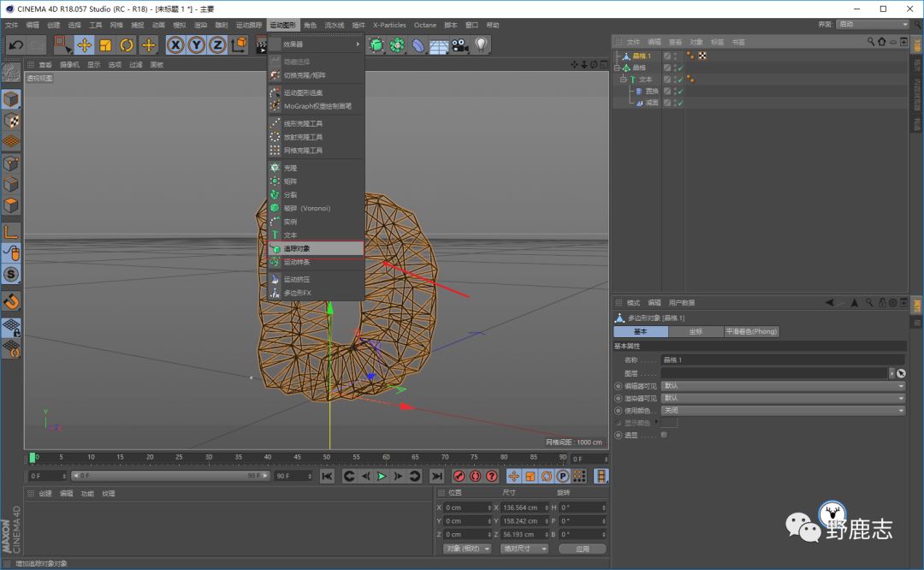Toggle green checkmark of 晶格 object
This screenshot has height=570, width=924.
pos(679,68)
